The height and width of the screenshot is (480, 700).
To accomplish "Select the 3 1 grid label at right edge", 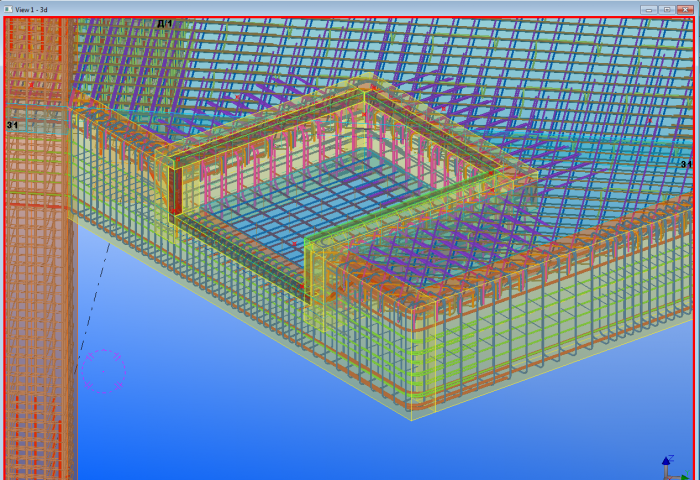I will [x=686, y=164].
